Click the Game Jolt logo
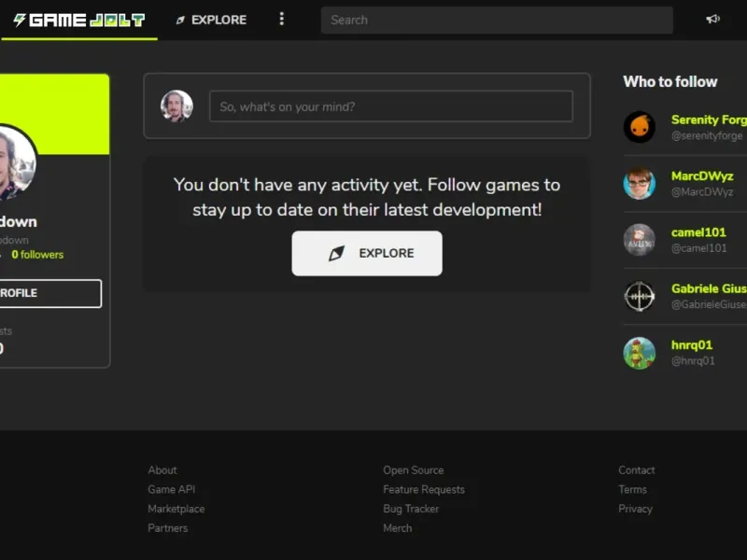 79,20
